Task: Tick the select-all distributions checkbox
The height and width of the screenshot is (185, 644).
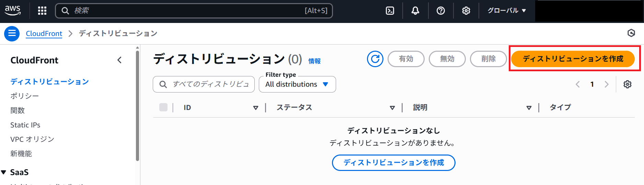Action: [163, 107]
